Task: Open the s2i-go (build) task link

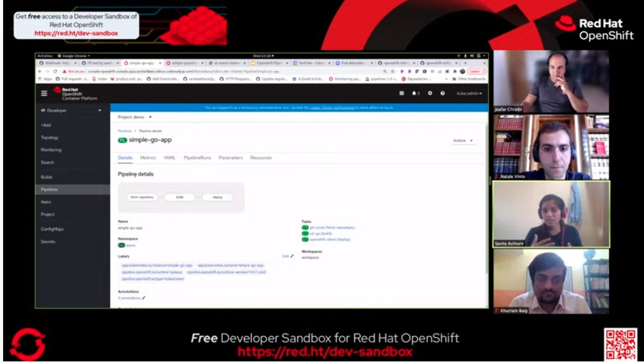Action: (321, 233)
